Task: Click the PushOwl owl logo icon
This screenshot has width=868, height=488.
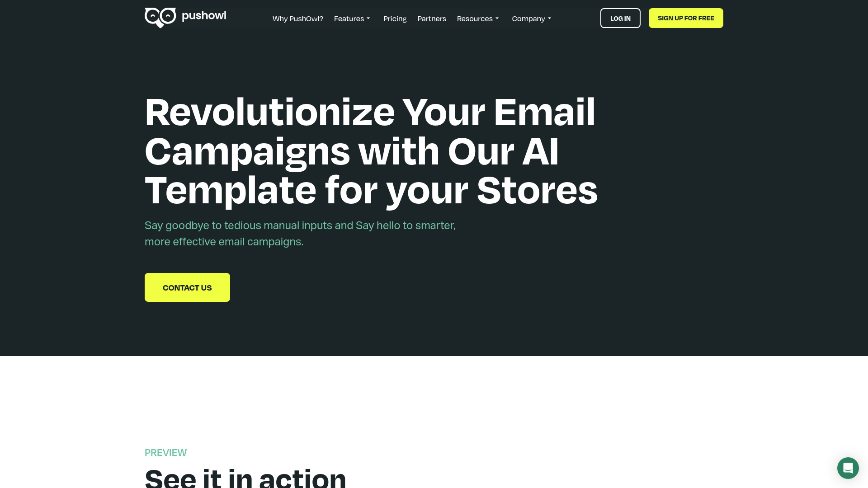Action: 159,18
